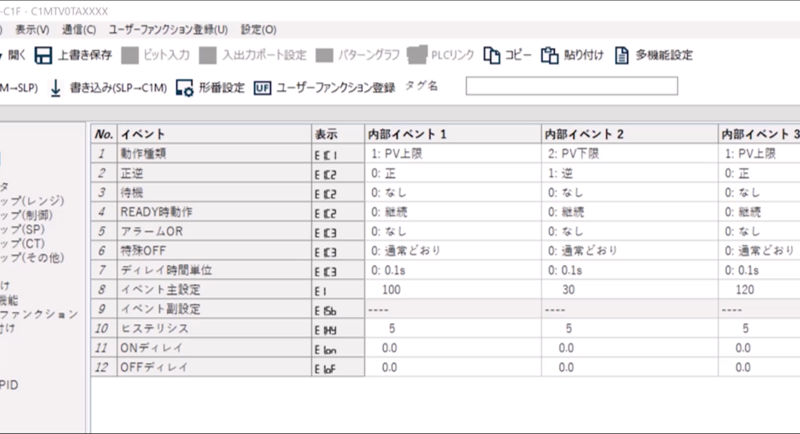Open the 設定(O) menu

tap(258, 30)
